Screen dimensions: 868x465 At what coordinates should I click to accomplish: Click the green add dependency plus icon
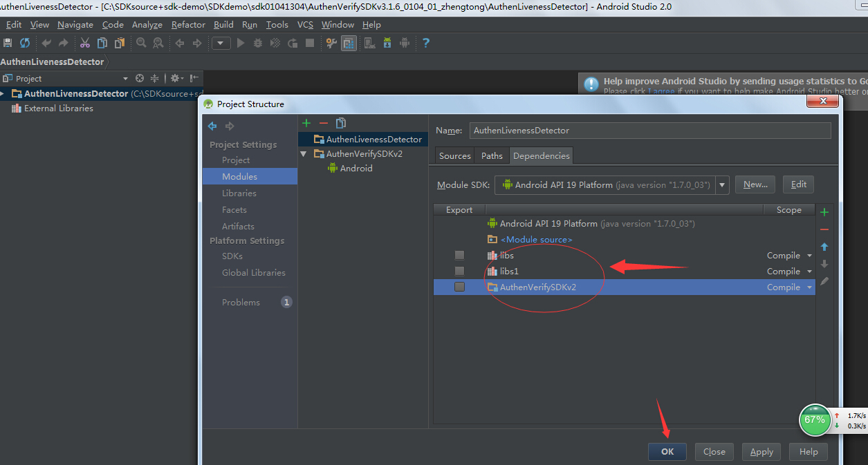point(824,212)
